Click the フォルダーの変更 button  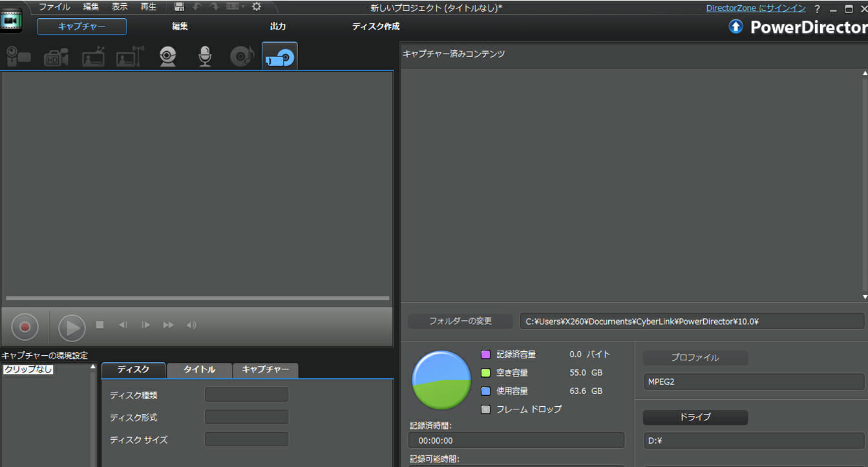click(x=460, y=321)
